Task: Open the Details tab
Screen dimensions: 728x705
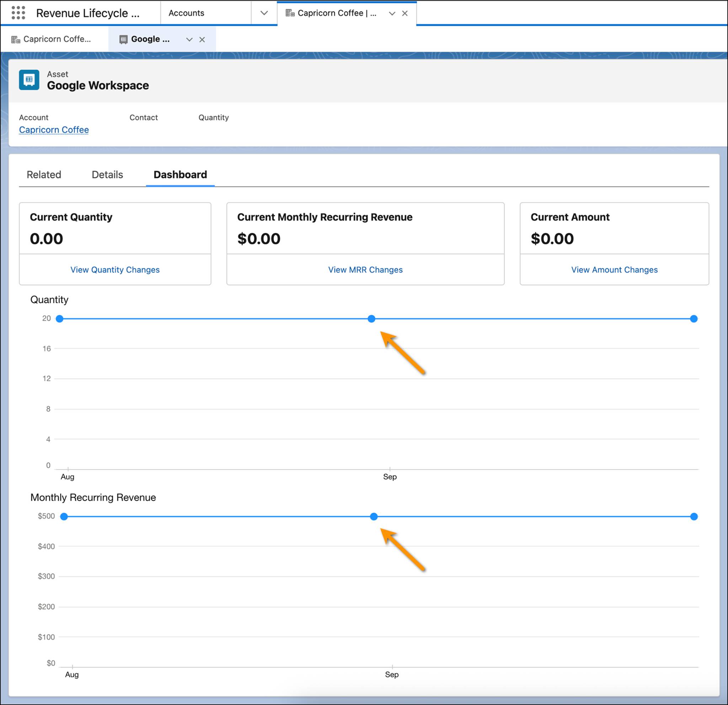Action: [x=107, y=175]
